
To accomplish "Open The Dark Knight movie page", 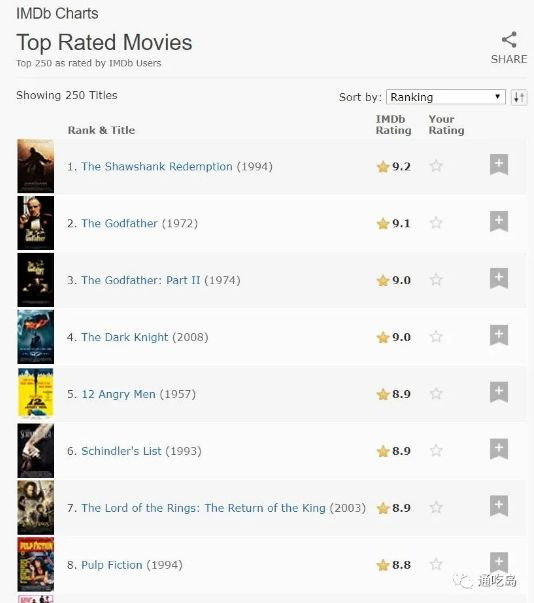I will 125,337.
